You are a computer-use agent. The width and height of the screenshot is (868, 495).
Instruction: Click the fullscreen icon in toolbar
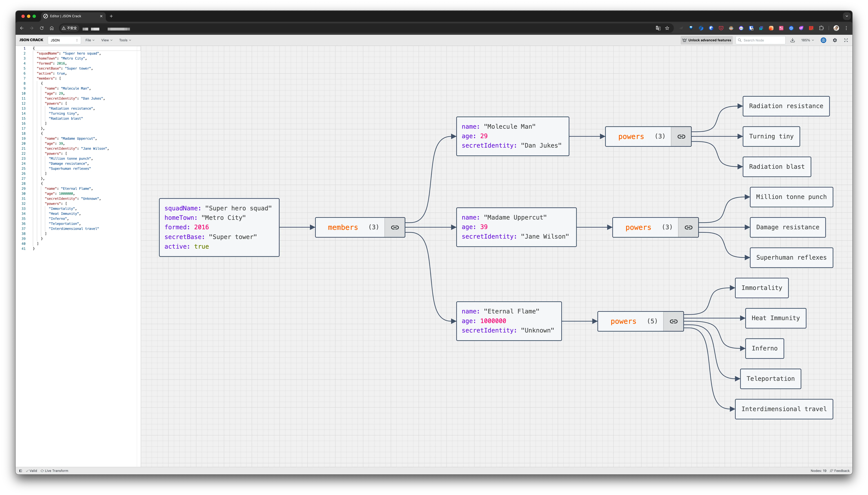[846, 40]
